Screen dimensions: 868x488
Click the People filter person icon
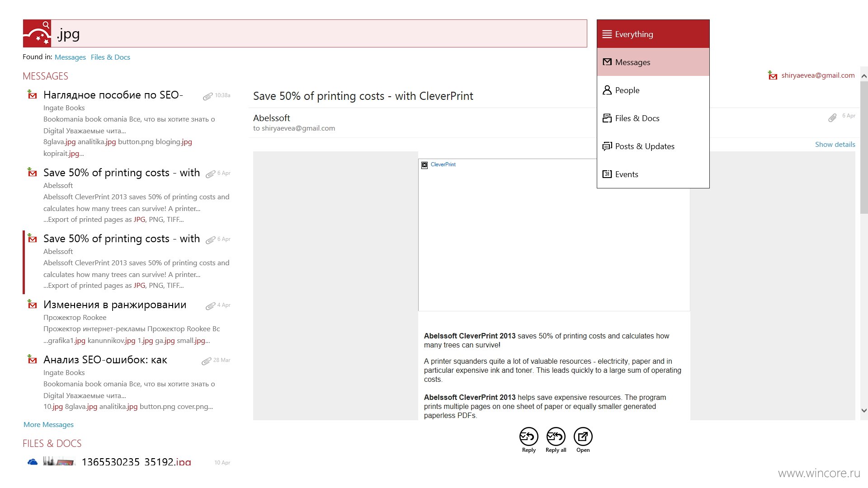pyautogui.click(x=607, y=90)
